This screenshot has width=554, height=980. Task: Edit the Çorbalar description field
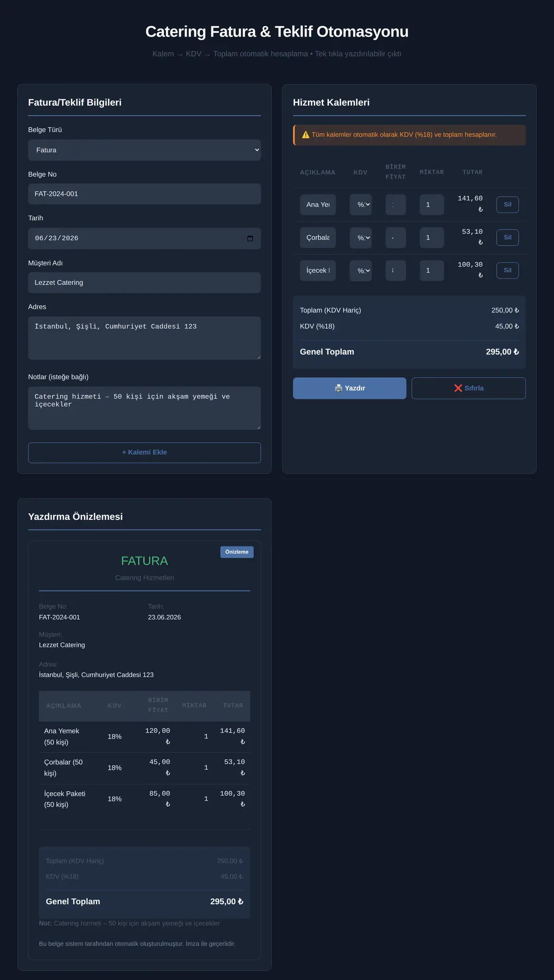318,237
